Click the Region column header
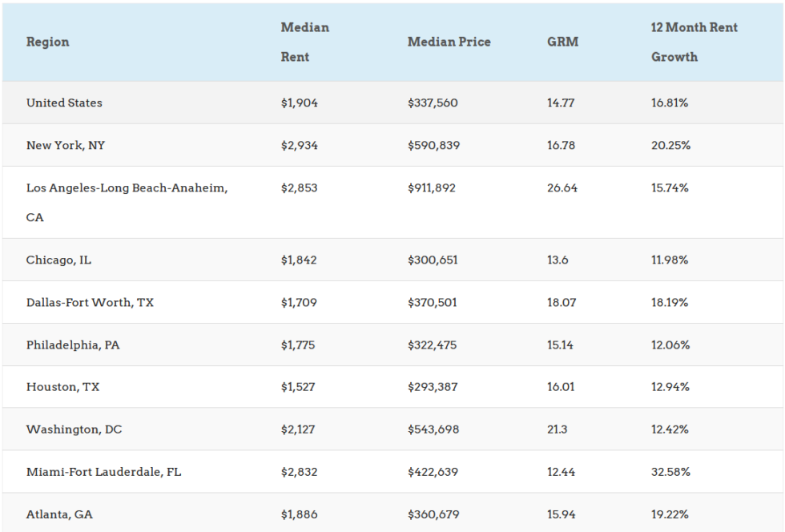785x532 pixels. coord(48,42)
